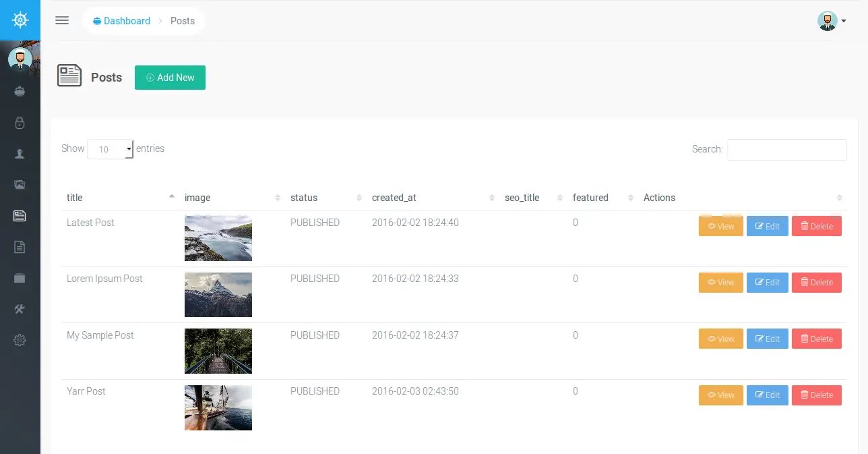
Task: Open the Categories folder icon in sidebar
Action: click(20, 278)
